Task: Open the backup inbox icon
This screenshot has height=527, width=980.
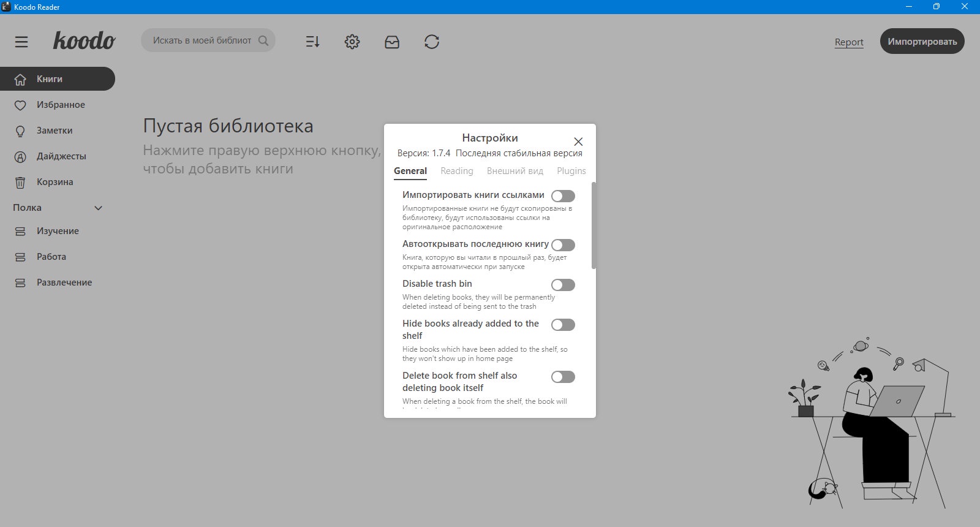Action: pyautogui.click(x=392, y=42)
